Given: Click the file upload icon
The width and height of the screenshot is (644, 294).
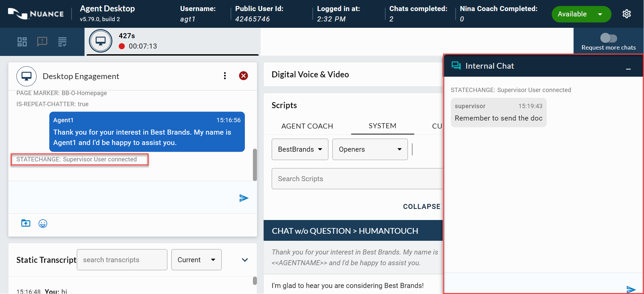Looking at the screenshot, I should 26,223.
